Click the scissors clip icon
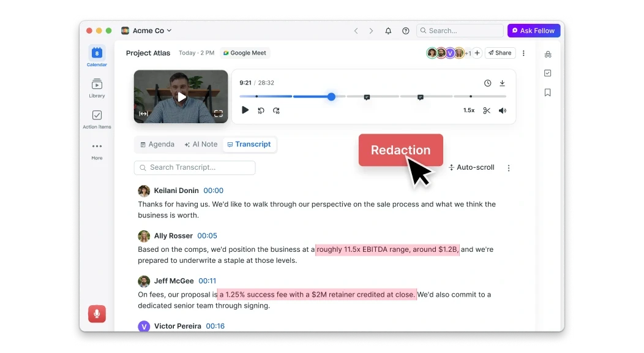644x353 pixels. coord(487,110)
